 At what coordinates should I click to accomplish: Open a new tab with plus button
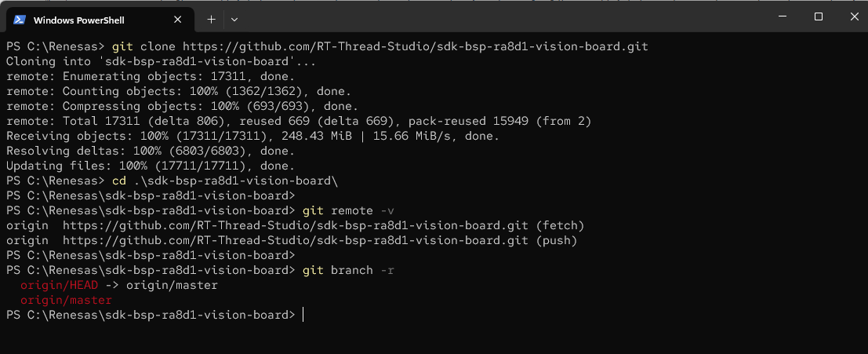(211, 19)
